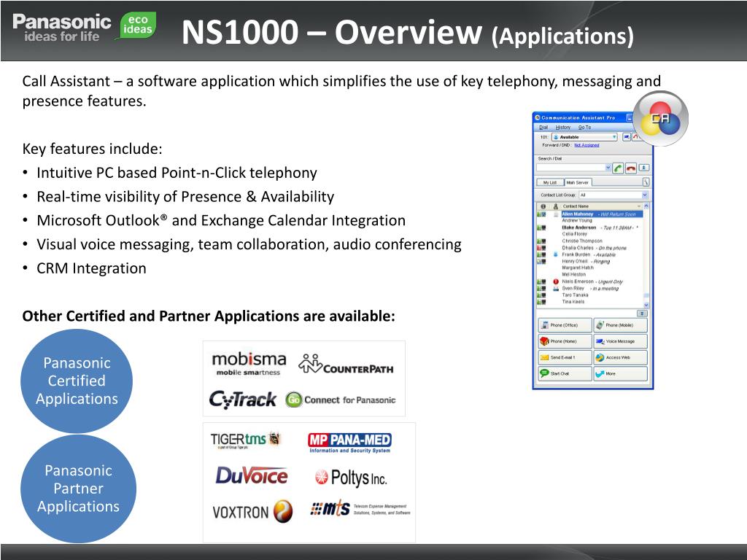Click the CA tri-color logo badge

(x=660, y=118)
